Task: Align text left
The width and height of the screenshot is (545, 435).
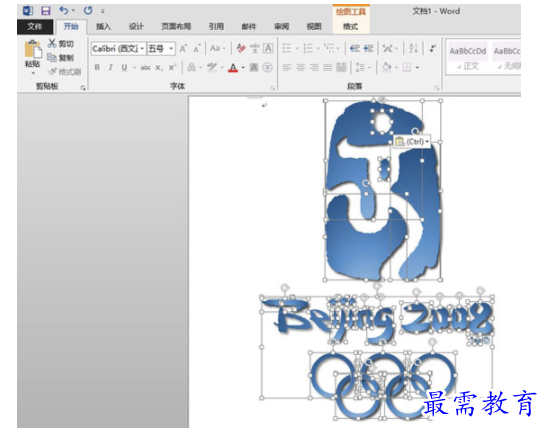Action: pos(287,67)
